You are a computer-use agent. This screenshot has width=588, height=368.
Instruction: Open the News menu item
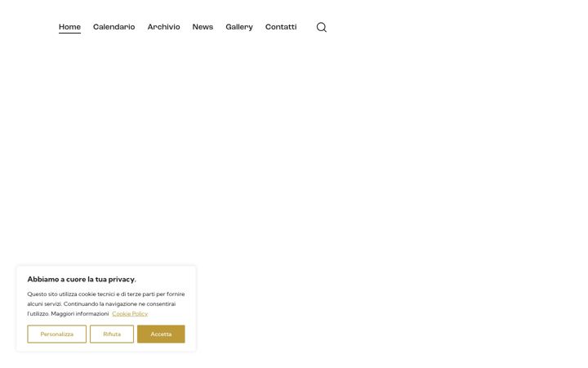tap(203, 27)
